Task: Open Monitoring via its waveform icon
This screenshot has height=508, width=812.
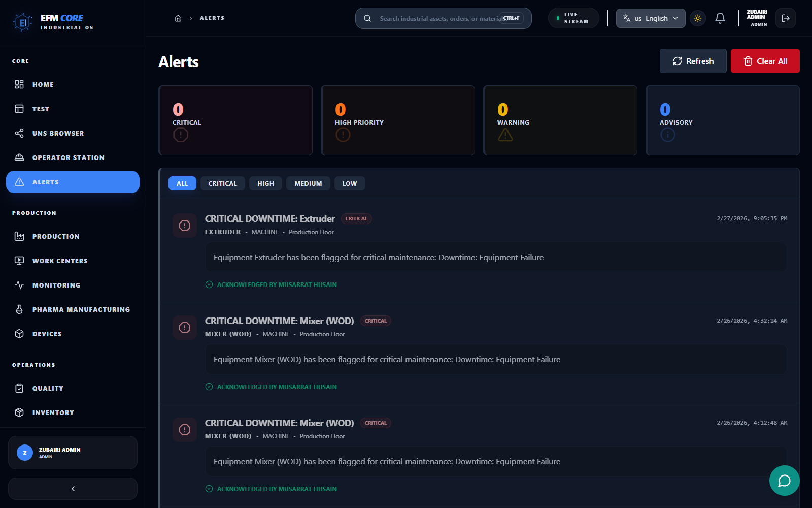Action: pos(19,285)
